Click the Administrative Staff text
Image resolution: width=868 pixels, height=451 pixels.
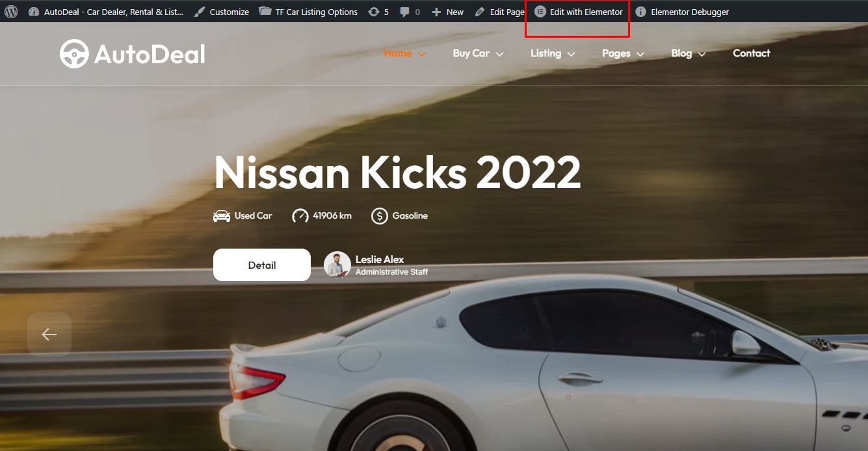click(x=391, y=272)
